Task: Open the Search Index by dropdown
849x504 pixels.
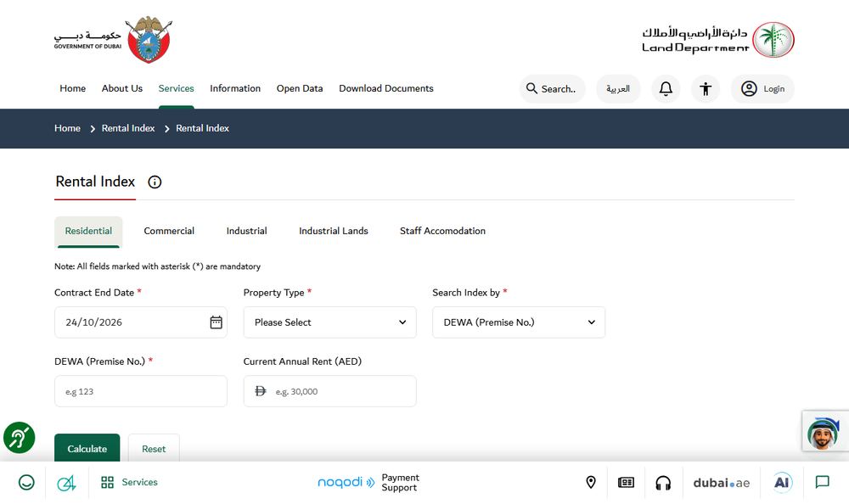Action: pyautogui.click(x=519, y=322)
